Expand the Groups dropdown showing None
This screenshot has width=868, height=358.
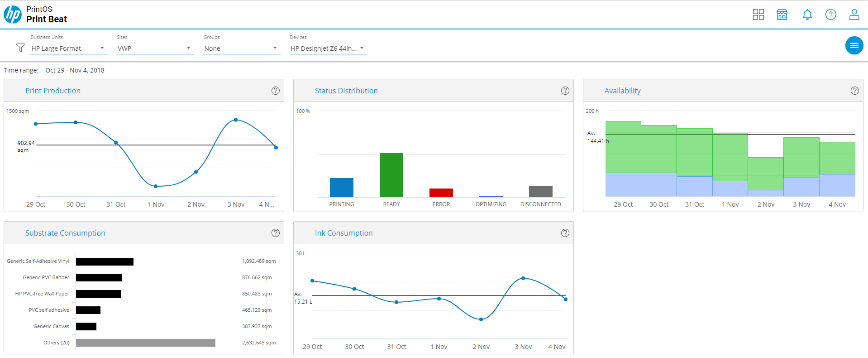point(242,48)
